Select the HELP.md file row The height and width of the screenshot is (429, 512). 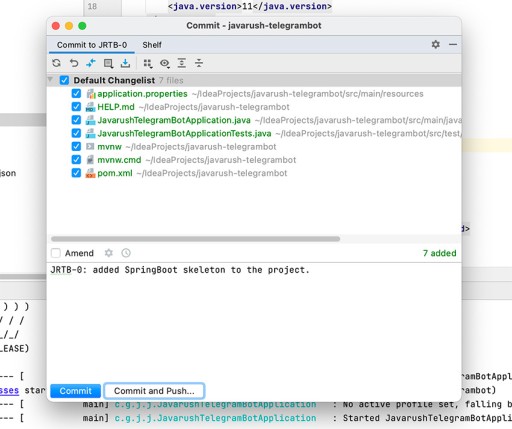pyautogui.click(x=254, y=107)
